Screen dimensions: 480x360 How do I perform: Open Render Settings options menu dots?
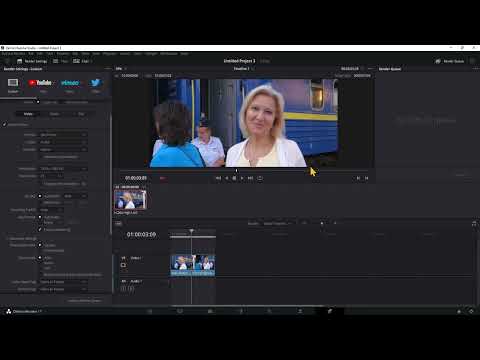click(x=107, y=69)
